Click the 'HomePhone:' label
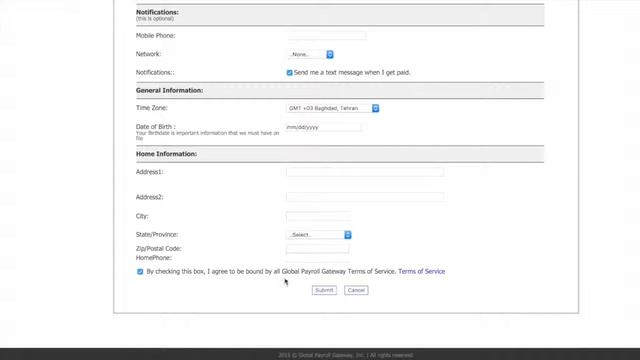 click(154, 258)
